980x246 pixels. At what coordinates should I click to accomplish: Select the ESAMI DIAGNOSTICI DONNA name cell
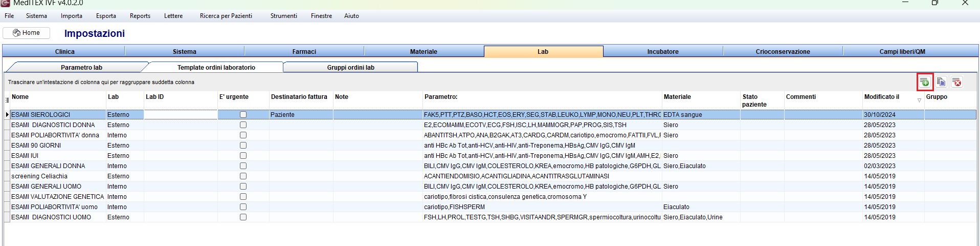[x=58, y=125]
